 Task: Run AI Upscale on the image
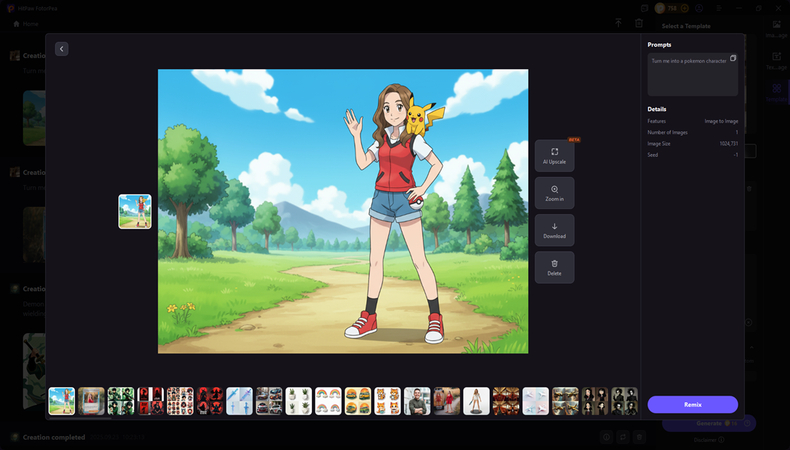tap(554, 156)
